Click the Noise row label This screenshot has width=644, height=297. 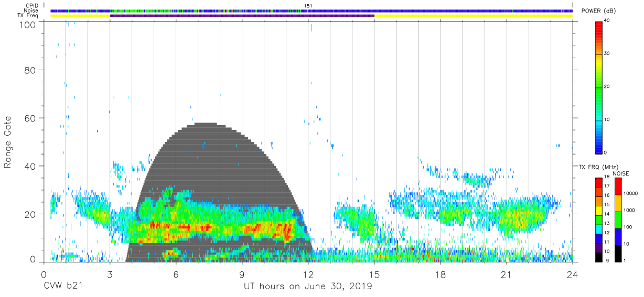coord(31,10)
